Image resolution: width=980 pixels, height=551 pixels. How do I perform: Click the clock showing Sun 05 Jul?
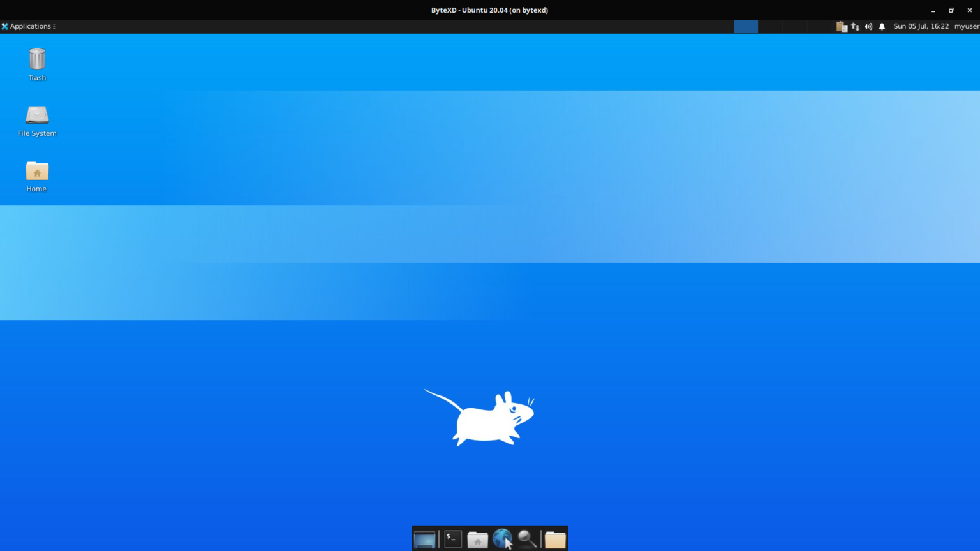[x=921, y=26]
